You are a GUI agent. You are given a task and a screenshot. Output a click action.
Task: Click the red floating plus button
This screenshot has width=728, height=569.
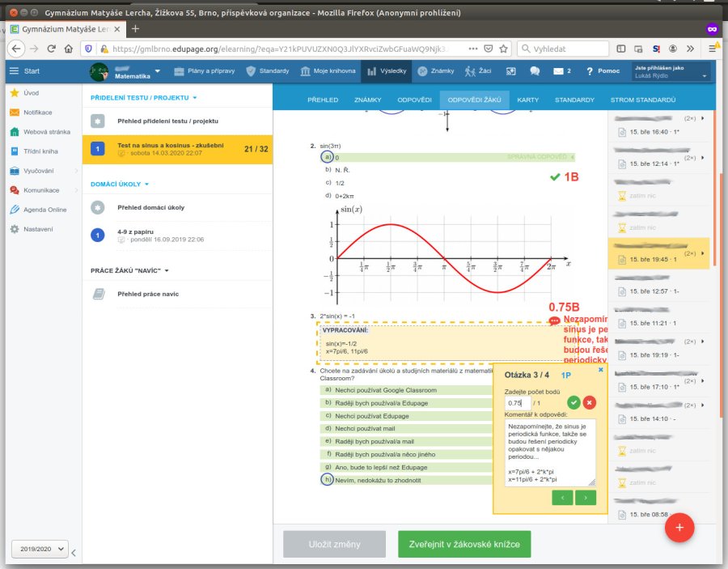pyautogui.click(x=679, y=527)
